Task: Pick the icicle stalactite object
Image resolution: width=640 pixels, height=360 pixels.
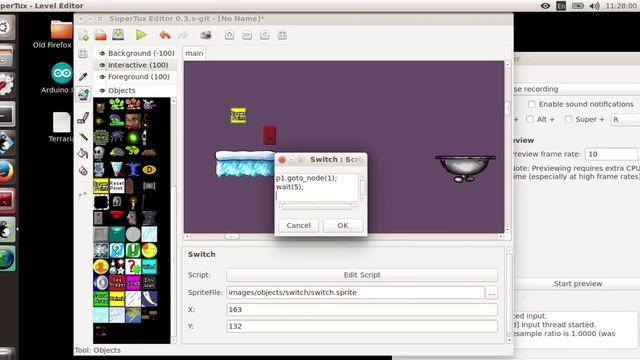Action: coord(117,169)
